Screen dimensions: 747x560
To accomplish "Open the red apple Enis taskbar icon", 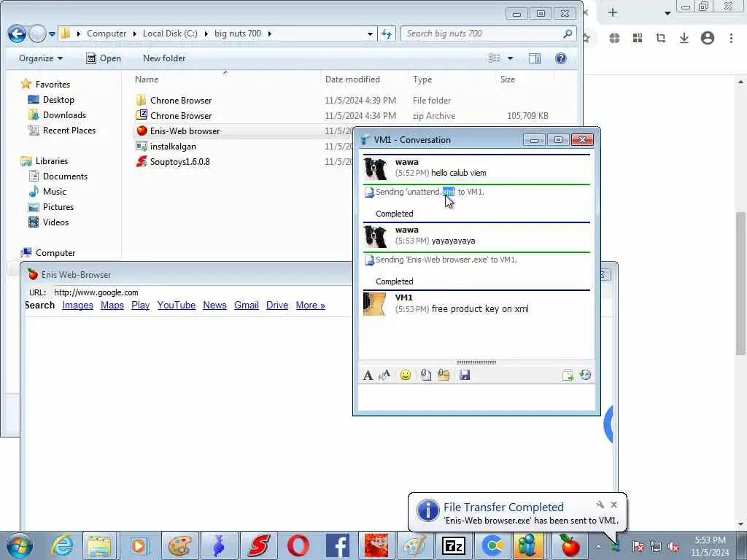I will tap(569, 545).
